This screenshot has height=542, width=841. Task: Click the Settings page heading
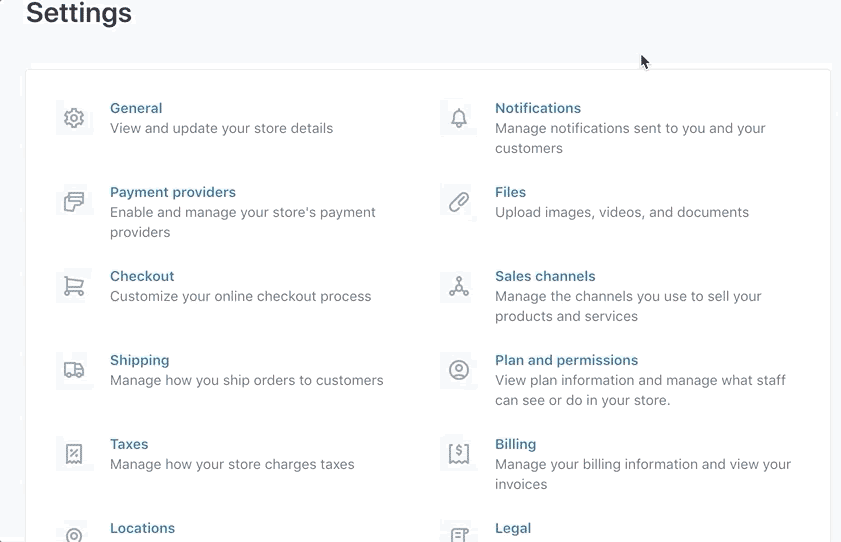tap(79, 13)
